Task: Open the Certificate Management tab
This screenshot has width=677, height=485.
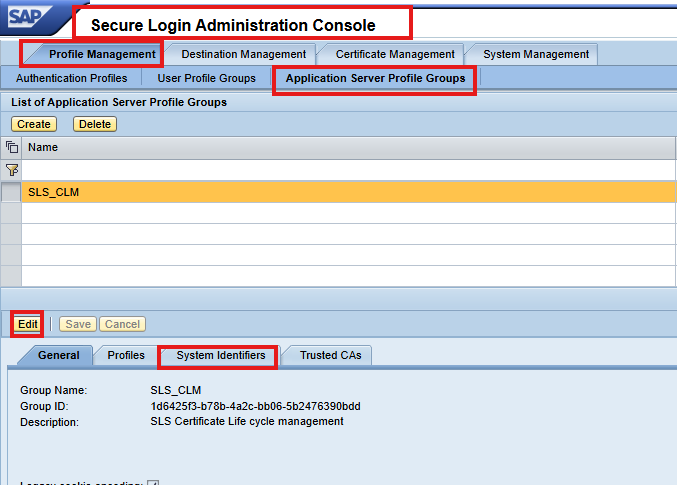Action: pos(395,54)
